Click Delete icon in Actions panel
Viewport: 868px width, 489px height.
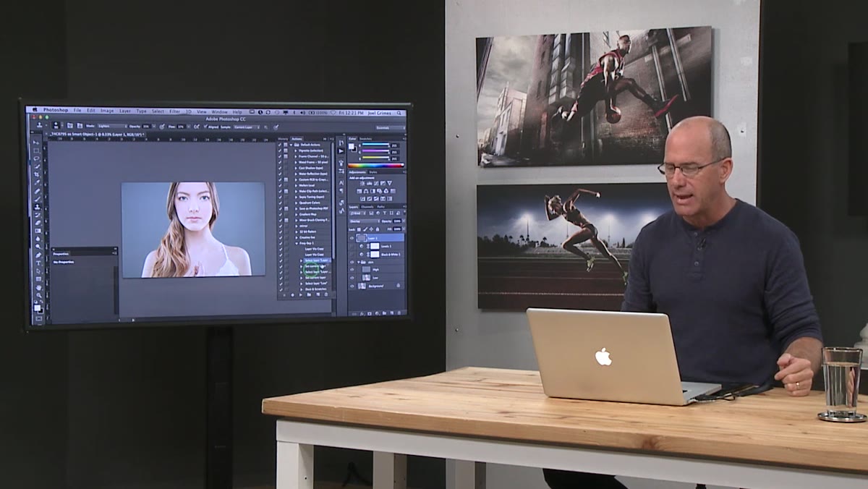326,294
